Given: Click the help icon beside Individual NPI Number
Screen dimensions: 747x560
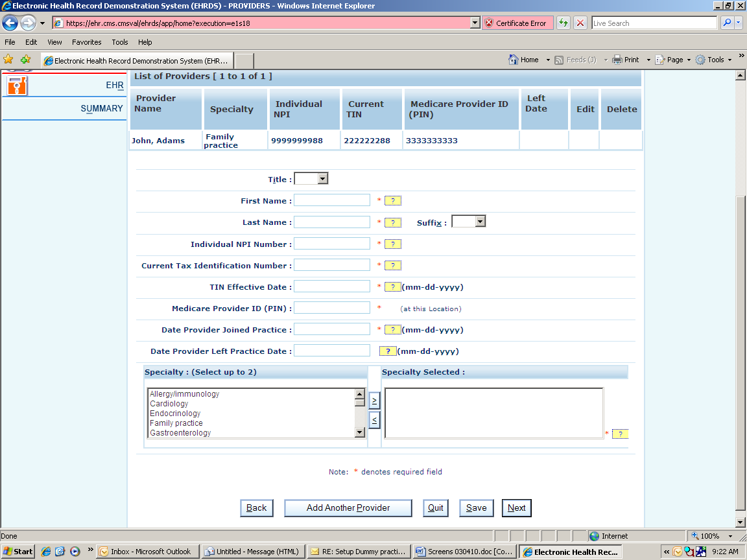Looking at the screenshot, I should pos(392,244).
